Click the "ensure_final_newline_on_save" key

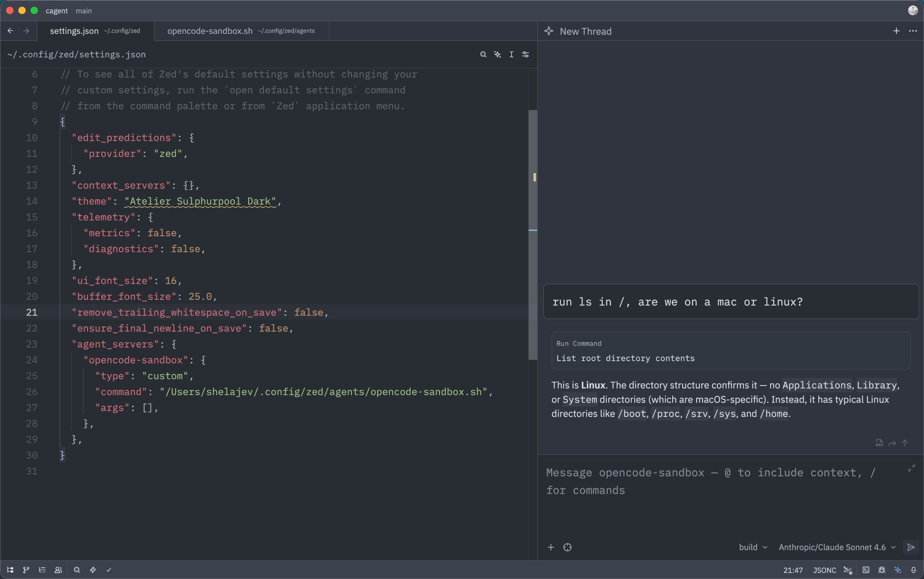[x=159, y=328]
